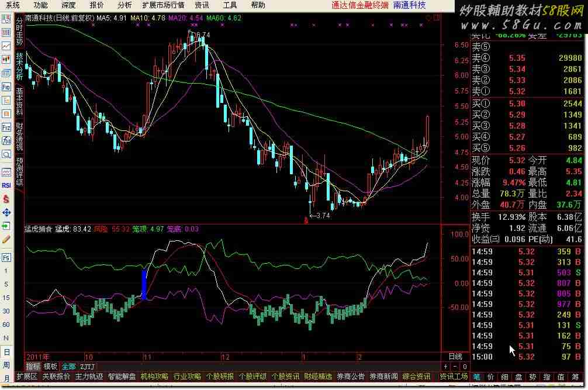Open the 财经精选 bottom tab
588x390 pixels.
(318, 377)
